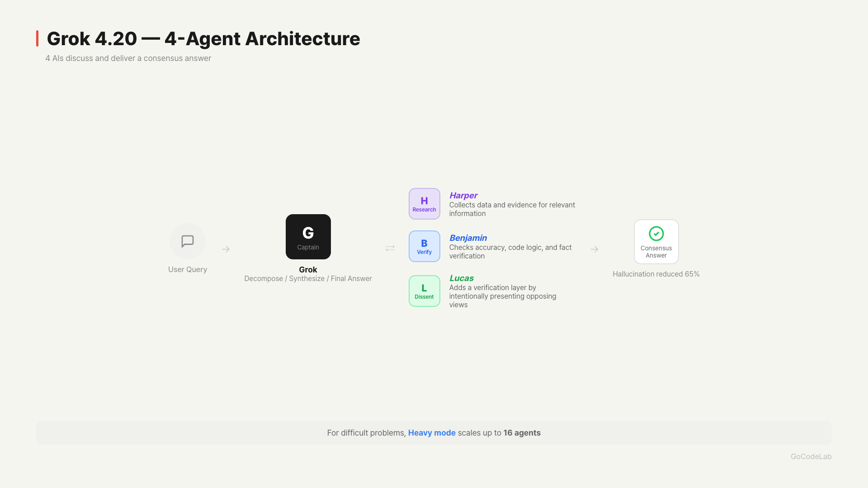
Task: Click the Hallucination reduced 65% caption
Action: [656, 274]
